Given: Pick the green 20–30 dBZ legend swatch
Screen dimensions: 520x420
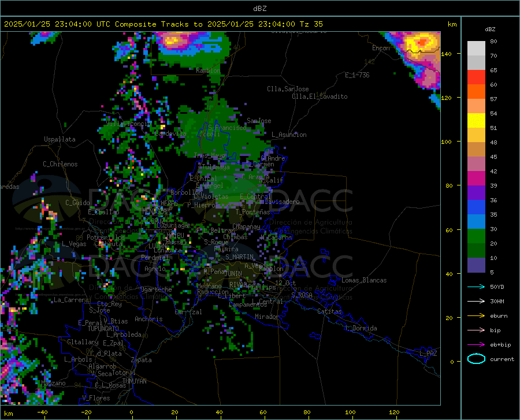Looking at the screenshot, I should click(x=476, y=236).
